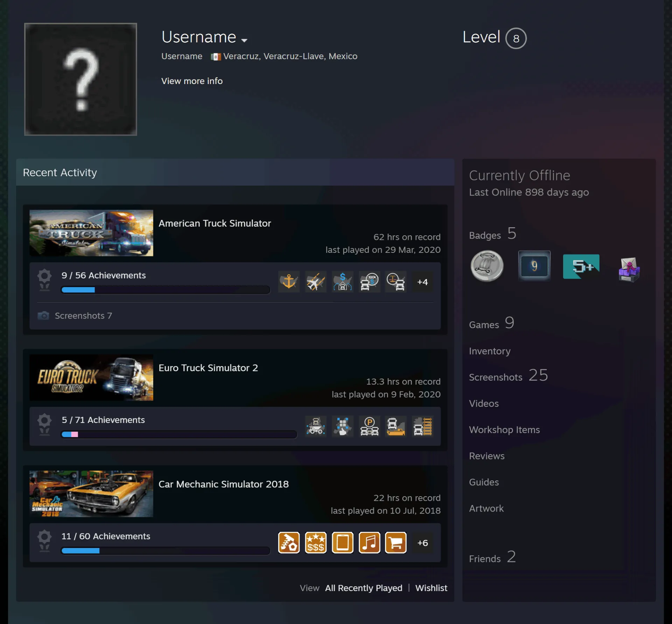Click the orange truck loader achievement icon
Image resolution: width=672 pixels, height=624 pixels.
pyautogui.click(x=396, y=426)
